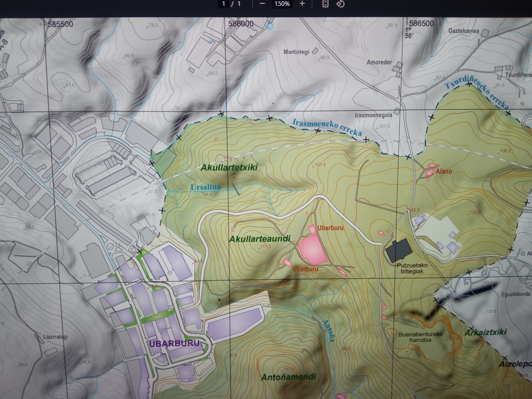
Task: Click the Putzuetako biltegiak label
Action: 412,268
